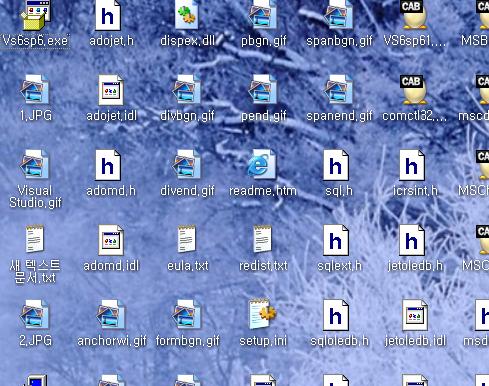
Task: Click the '2.JPG' file name label
Action: point(35,341)
